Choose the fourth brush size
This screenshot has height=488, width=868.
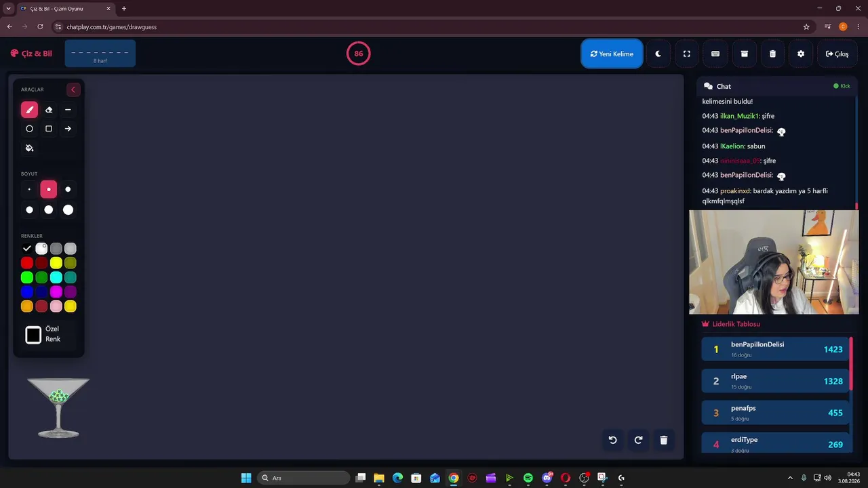[x=29, y=210]
